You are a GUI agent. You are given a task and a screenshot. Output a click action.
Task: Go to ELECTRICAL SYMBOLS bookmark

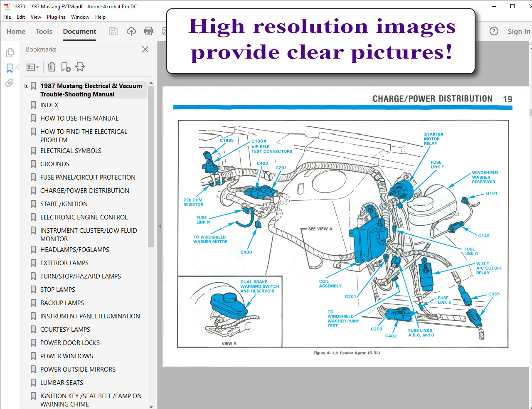click(71, 151)
